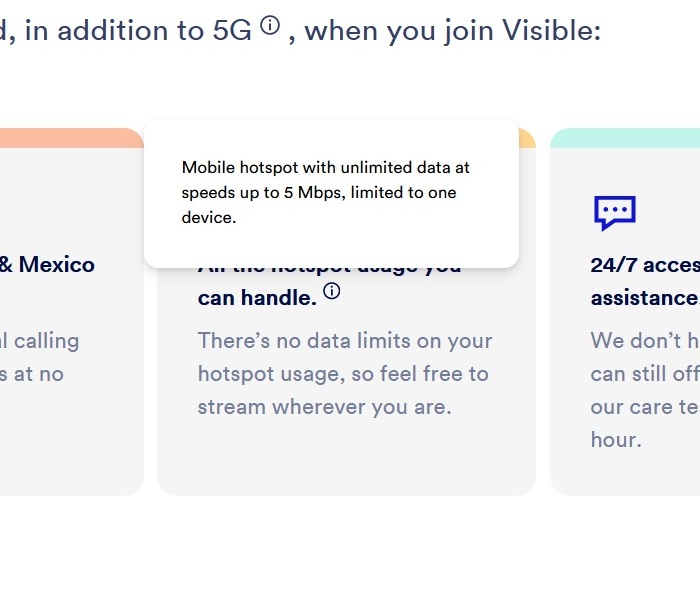The width and height of the screenshot is (700, 600).
Task: Click the "assistance" heading line
Action: tap(645, 298)
